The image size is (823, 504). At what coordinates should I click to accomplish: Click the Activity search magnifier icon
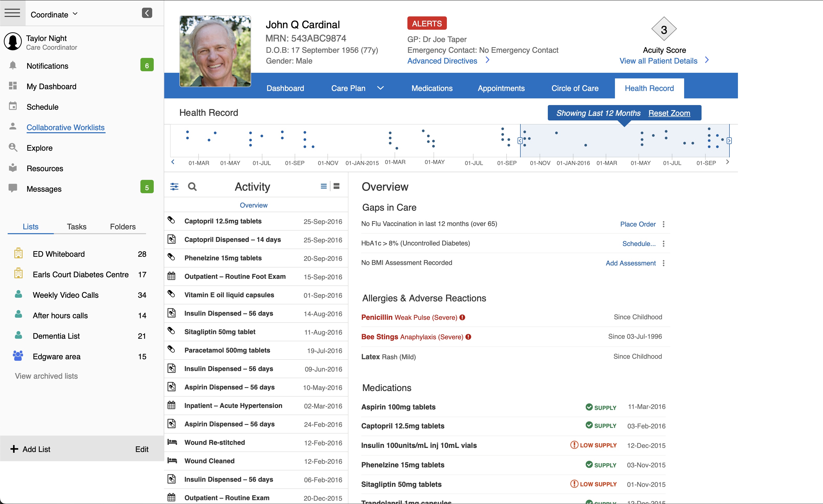[x=192, y=186]
